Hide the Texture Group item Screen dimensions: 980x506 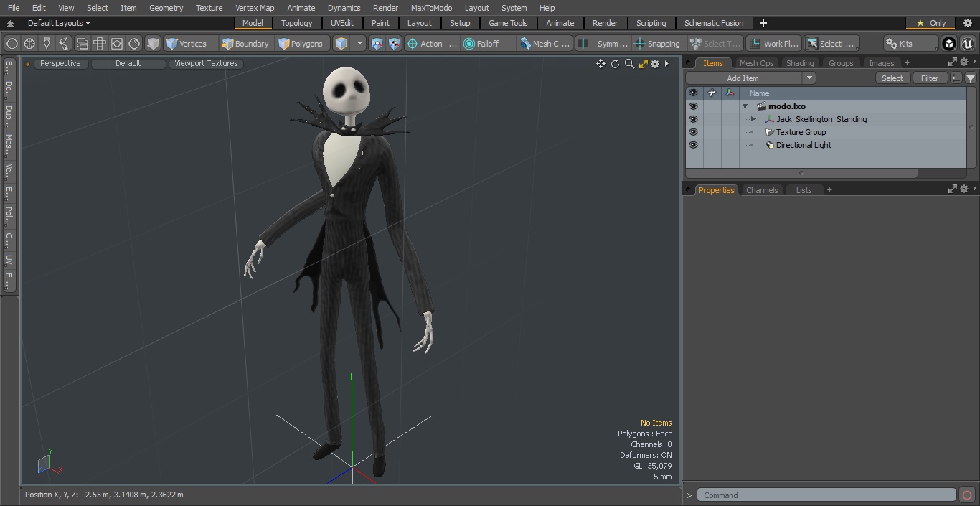point(693,132)
